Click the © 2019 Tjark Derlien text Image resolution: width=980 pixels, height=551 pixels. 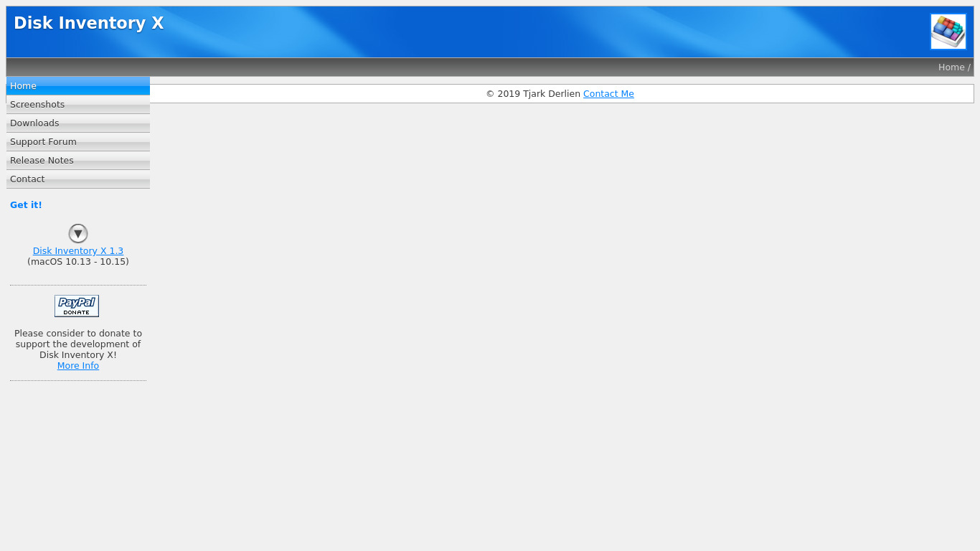[533, 94]
